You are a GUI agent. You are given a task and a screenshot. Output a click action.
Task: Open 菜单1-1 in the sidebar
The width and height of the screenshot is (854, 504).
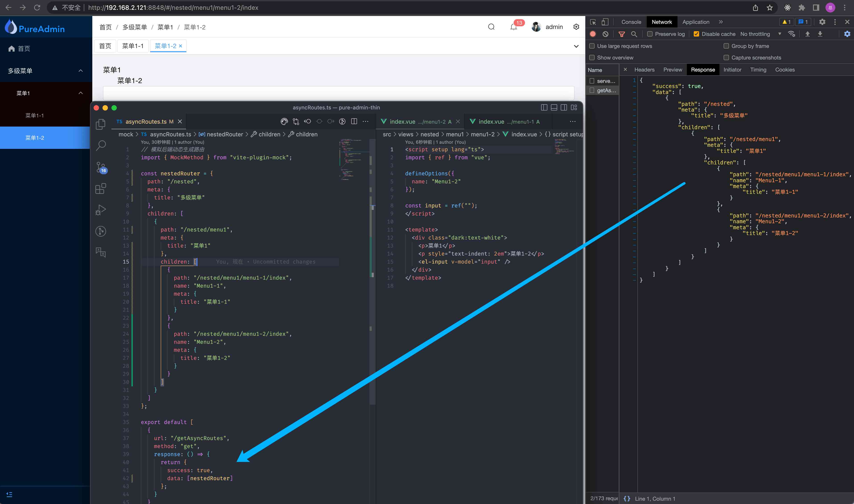(x=35, y=115)
